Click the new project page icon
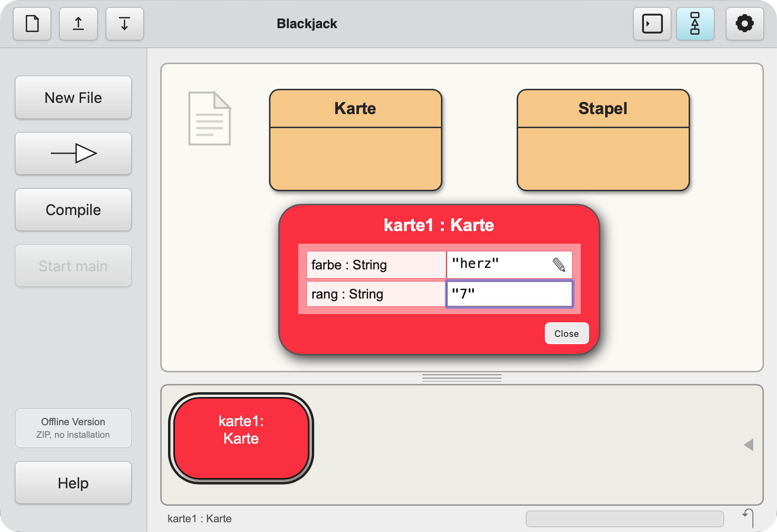 [32, 23]
